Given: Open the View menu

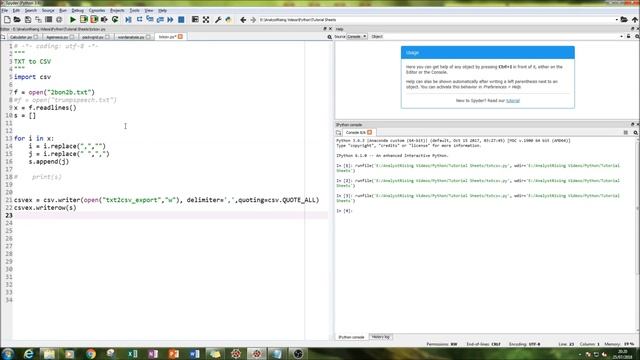Looking at the screenshot, I should 149,11.
